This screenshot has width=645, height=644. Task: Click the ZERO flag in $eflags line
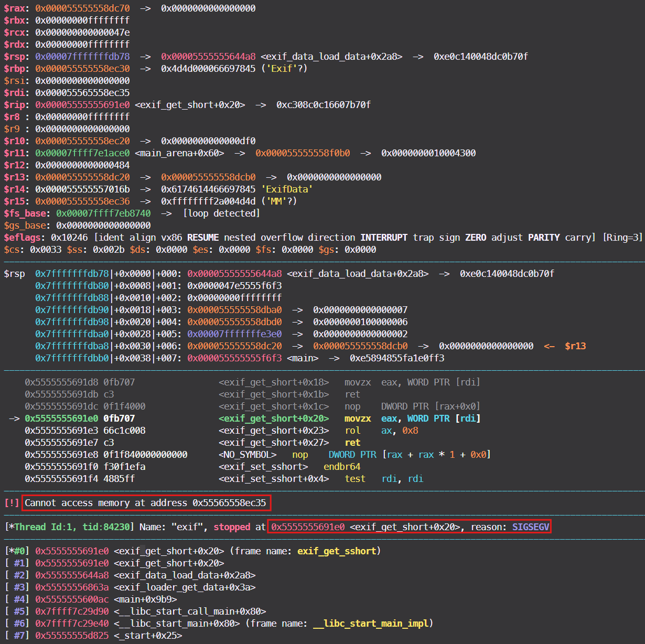coord(475,237)
